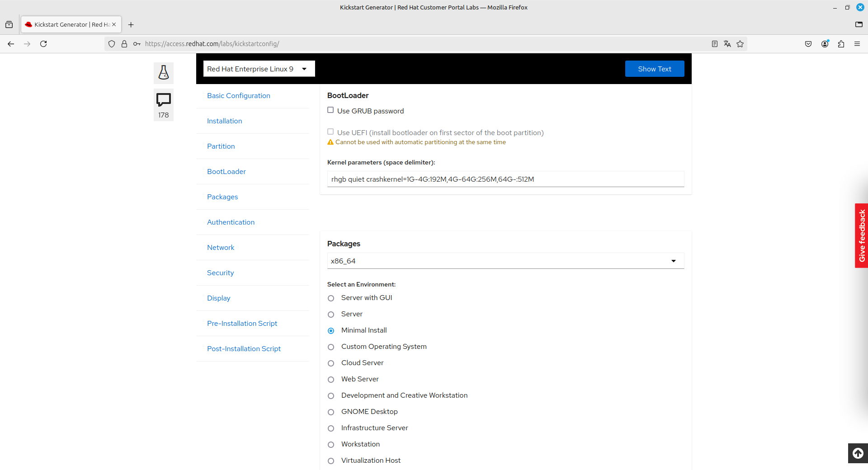
Task: Click the Firefox View icon in the tab bar
Action: [x=9, y=24]
